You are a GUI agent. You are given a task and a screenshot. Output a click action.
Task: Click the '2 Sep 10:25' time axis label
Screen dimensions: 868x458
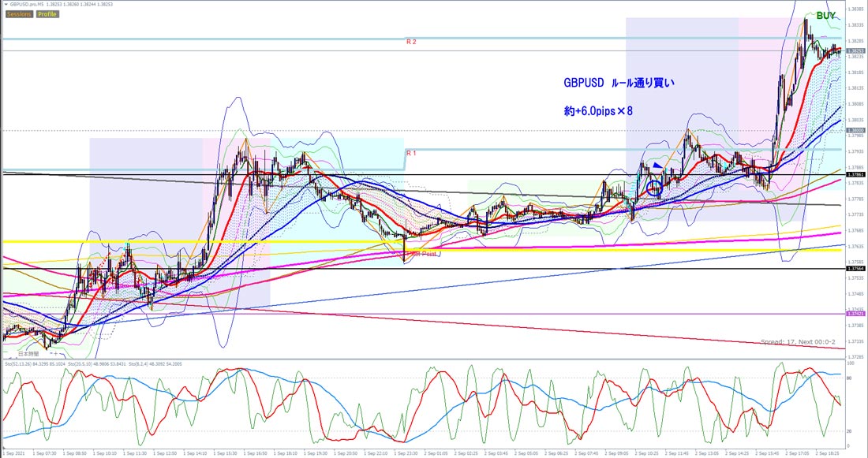point(646,453)
